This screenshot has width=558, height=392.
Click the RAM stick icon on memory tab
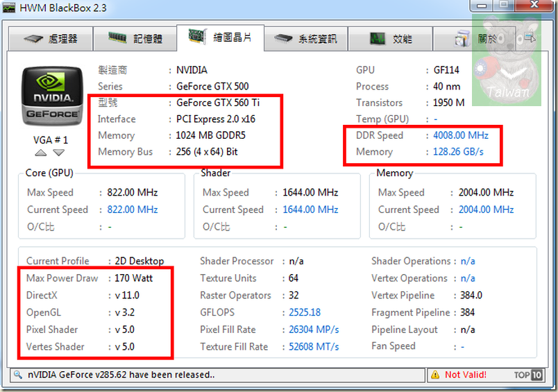[117, 37]
